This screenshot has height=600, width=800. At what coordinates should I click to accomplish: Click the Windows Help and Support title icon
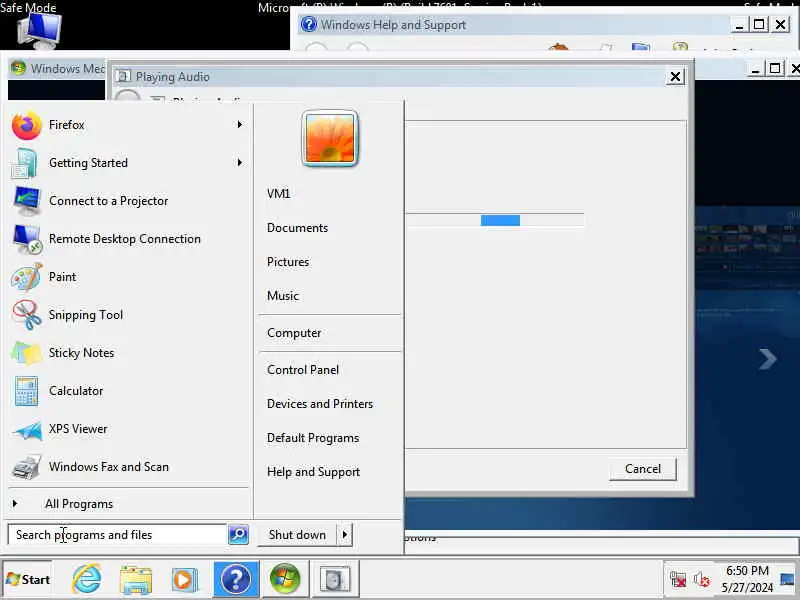[309, 24]
